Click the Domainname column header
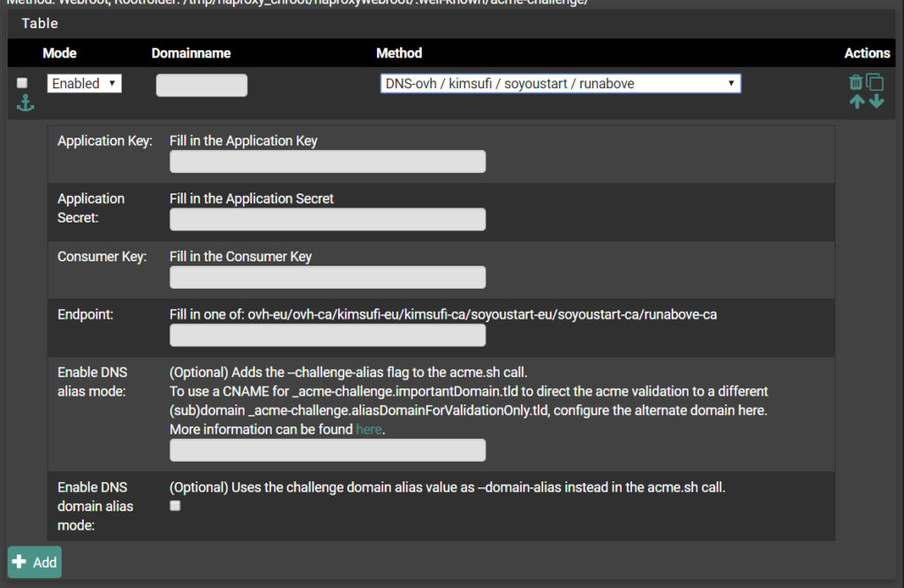The width and height of the screenshot is (904, 588). [191, 53]
